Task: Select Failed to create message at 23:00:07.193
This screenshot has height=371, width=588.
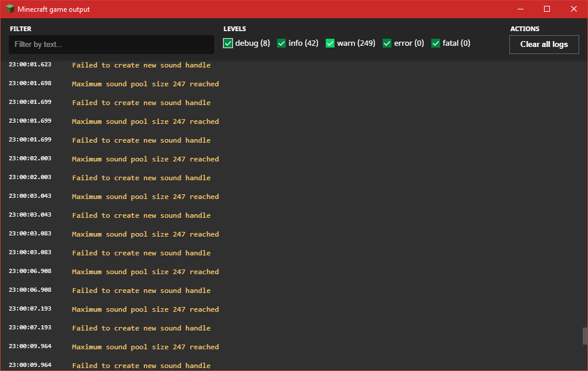Action: tap(141, 328)
